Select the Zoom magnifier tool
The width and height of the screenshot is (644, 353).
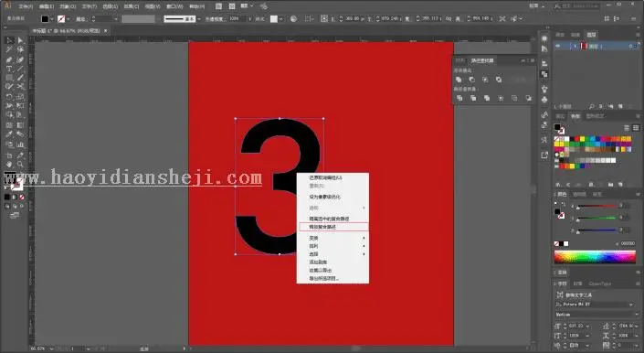click(x=20, y=165)
